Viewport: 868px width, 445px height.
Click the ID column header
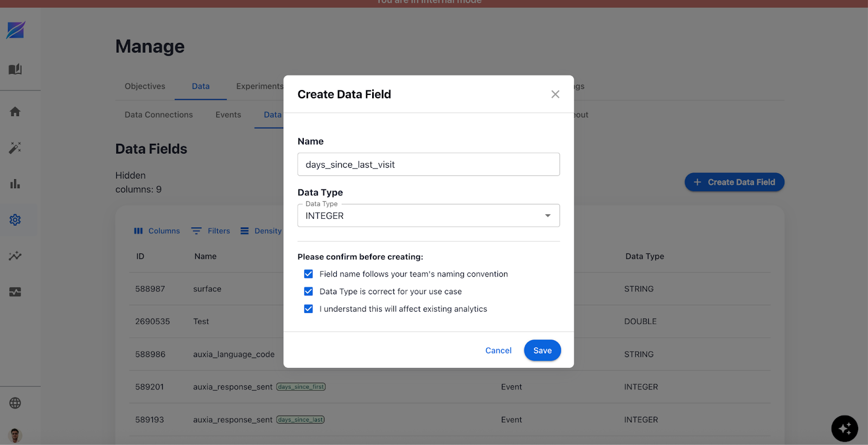pos(141,256)
